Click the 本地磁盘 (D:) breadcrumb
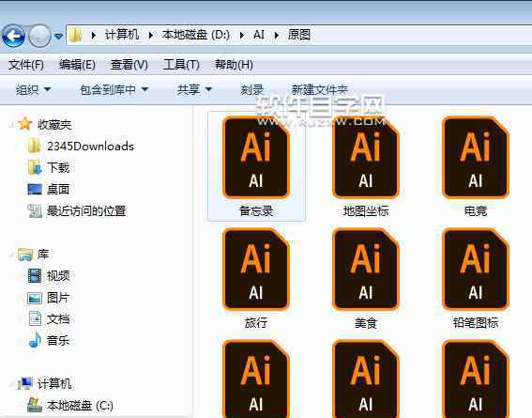 click(196, 35)
